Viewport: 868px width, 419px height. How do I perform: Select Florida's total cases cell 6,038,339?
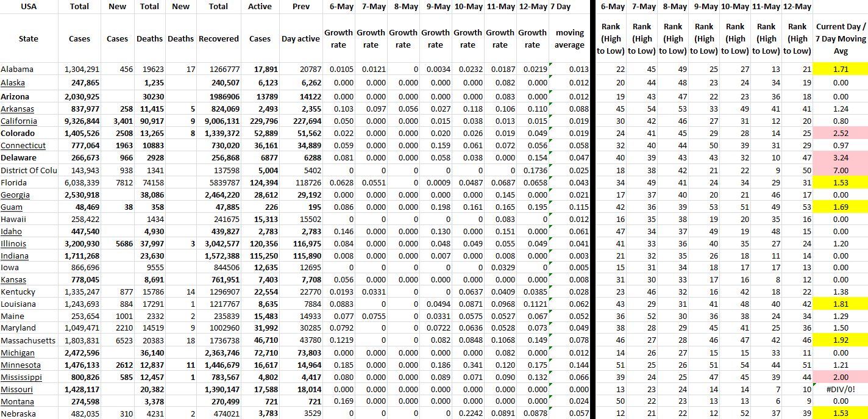coord(82,182)
